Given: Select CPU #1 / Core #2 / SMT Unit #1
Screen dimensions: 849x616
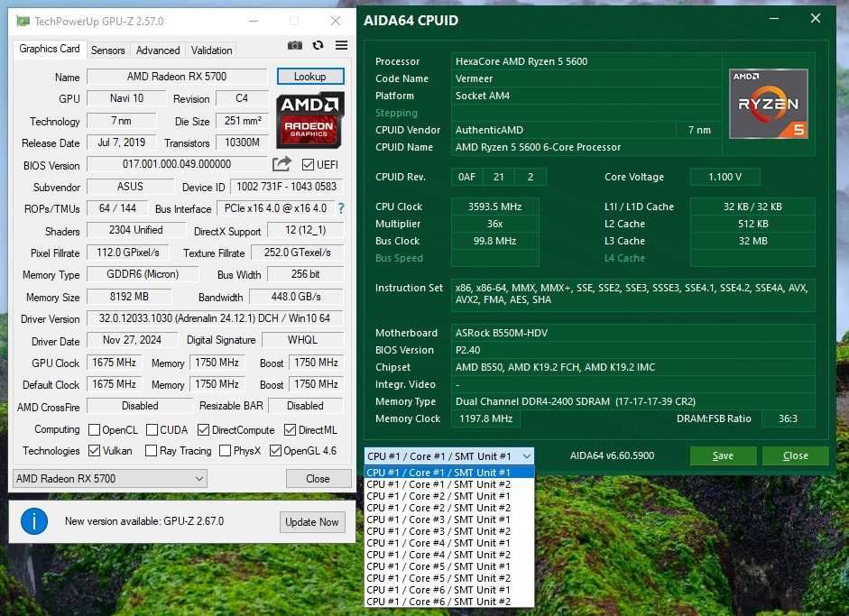Looking at the screenshot, I should (x=449, y=496).
